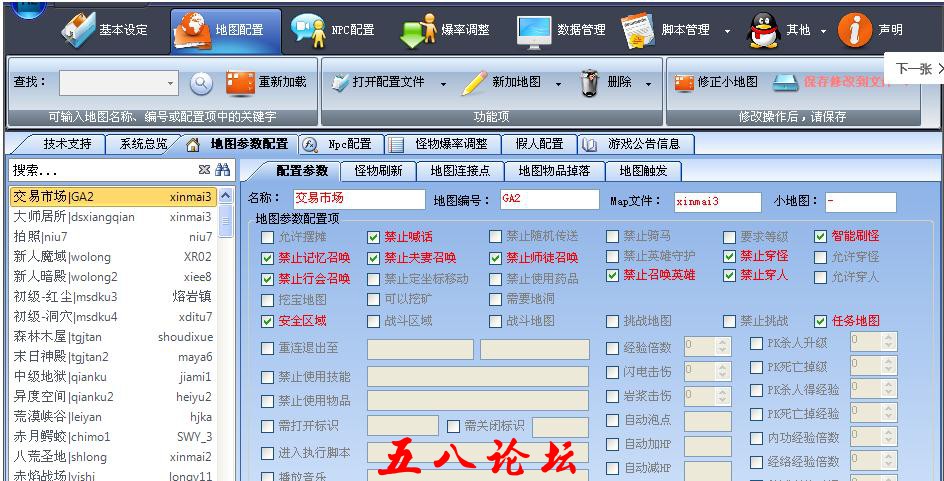Open 数据管理 monitor icon
Viewport: 944px width, 481px height.
tap(533, 31)
